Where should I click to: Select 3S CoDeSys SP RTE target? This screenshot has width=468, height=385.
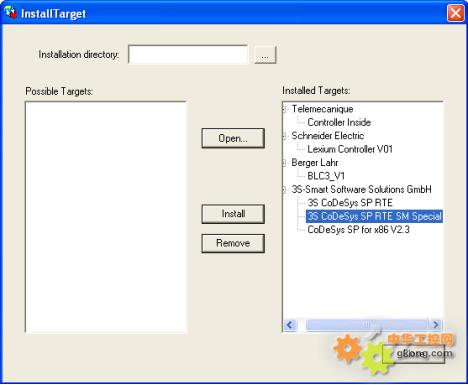point(350,203)
